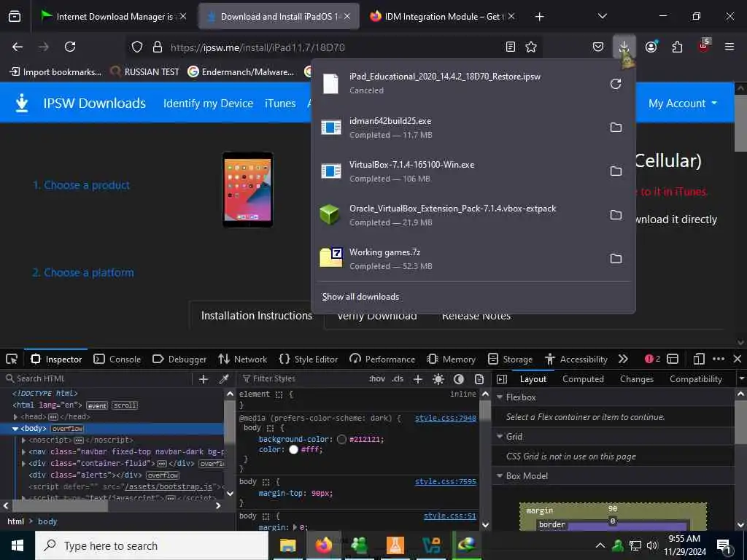This screenshot has height=560, width=747.
Task: Click the site padlock icon
Action: tap(158, 47)
